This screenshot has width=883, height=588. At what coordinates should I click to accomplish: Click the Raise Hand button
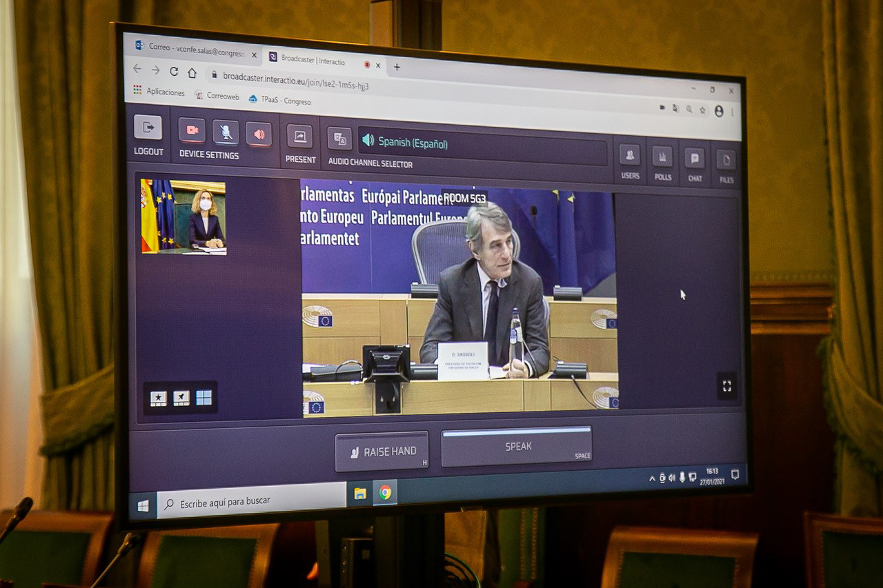(x=382, y=452)
